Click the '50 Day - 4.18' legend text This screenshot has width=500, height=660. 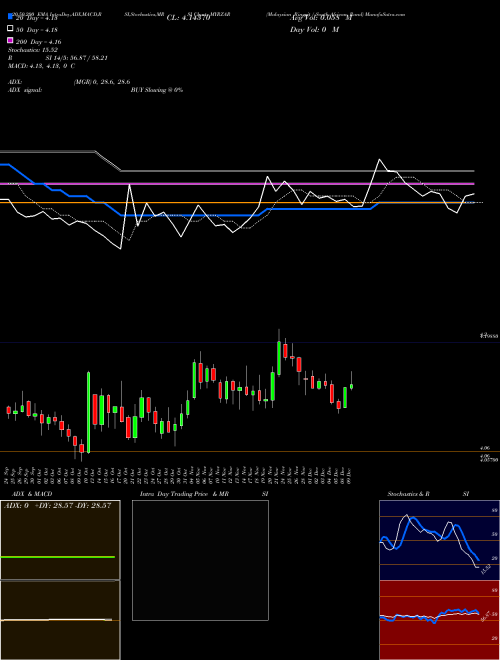pyautogui.click(x=37, y=30)
